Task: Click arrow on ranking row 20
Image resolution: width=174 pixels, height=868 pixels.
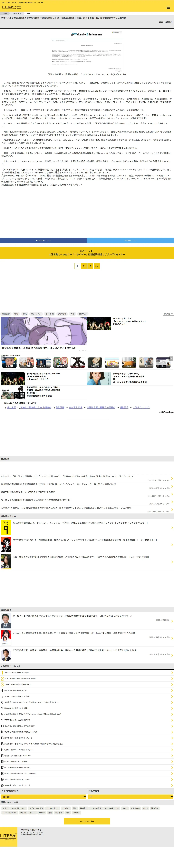Action: (x=172, y=785)
